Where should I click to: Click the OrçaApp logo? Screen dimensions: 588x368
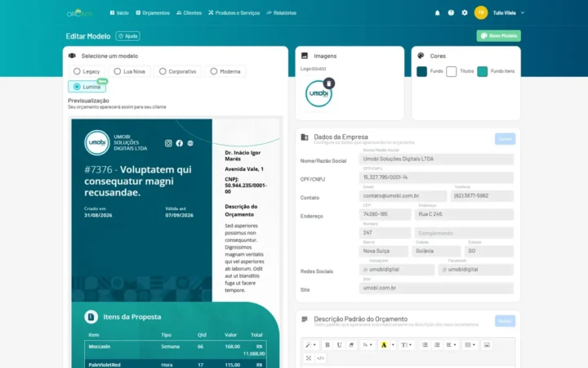click(79, 13)
